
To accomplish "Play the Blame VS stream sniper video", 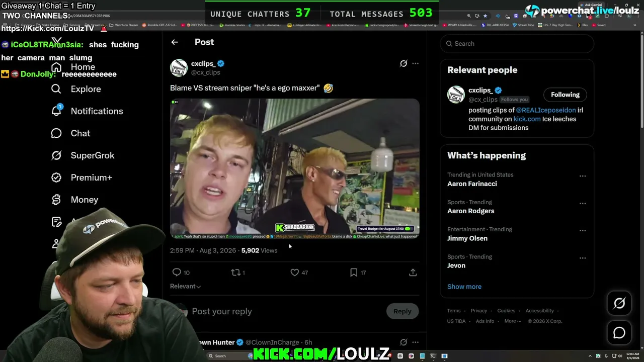I will (295, 168).
